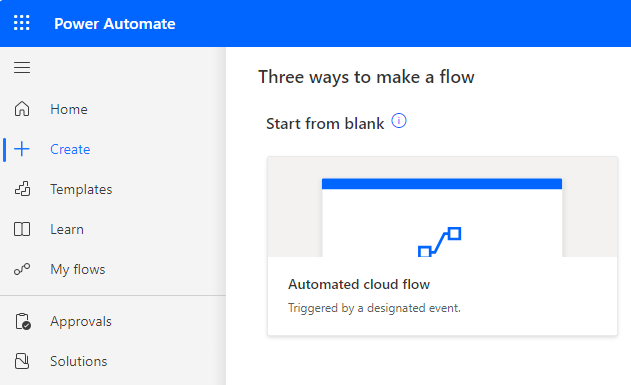Open Solutions in the sidebar

78,362
